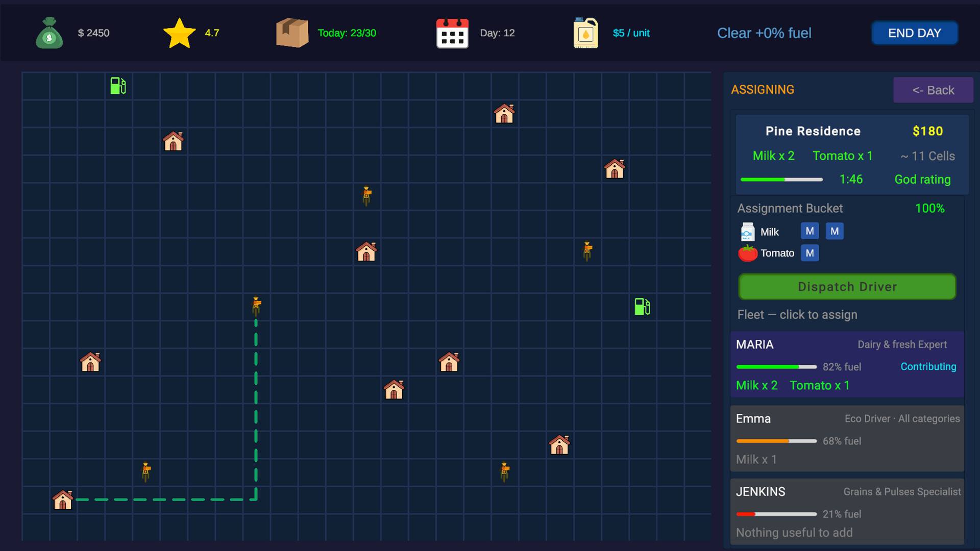Viewport: 980px width, 551px height.
Task: Click the Back button in the Assigning panel
Action: click(934, 90)
